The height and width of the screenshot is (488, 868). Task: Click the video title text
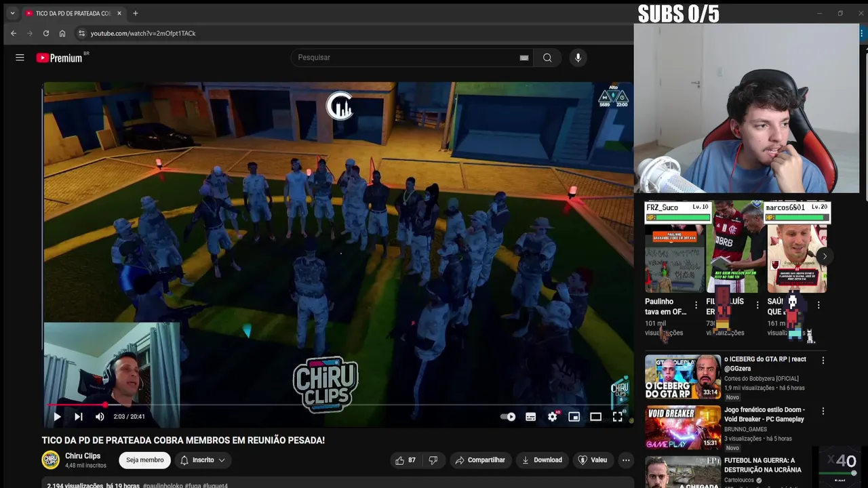183,441
